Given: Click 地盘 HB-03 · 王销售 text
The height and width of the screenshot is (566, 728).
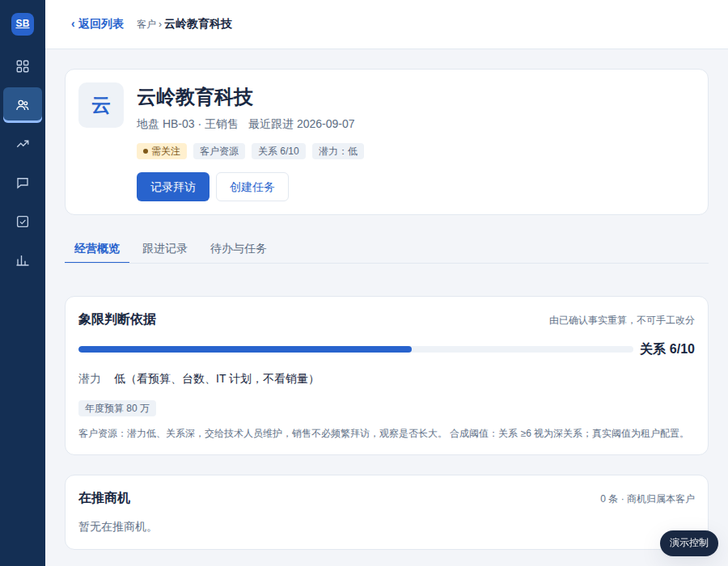Looking at the screenshot, I should coord(187,124).
